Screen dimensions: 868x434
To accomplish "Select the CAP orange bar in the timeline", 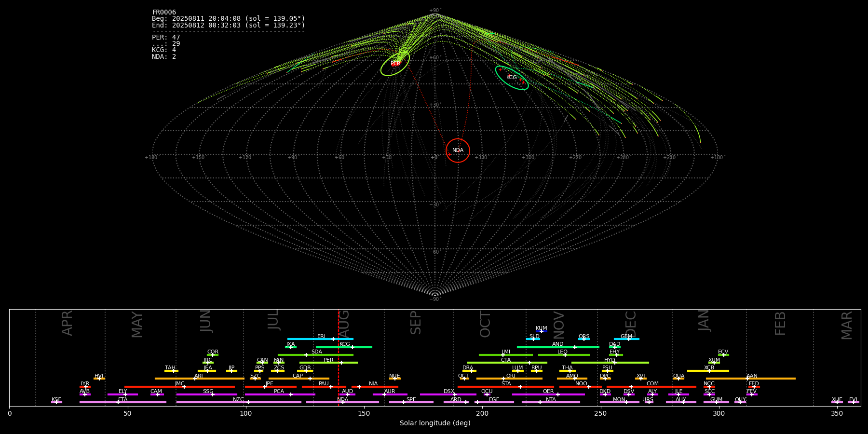I will [x=299, y=379].
